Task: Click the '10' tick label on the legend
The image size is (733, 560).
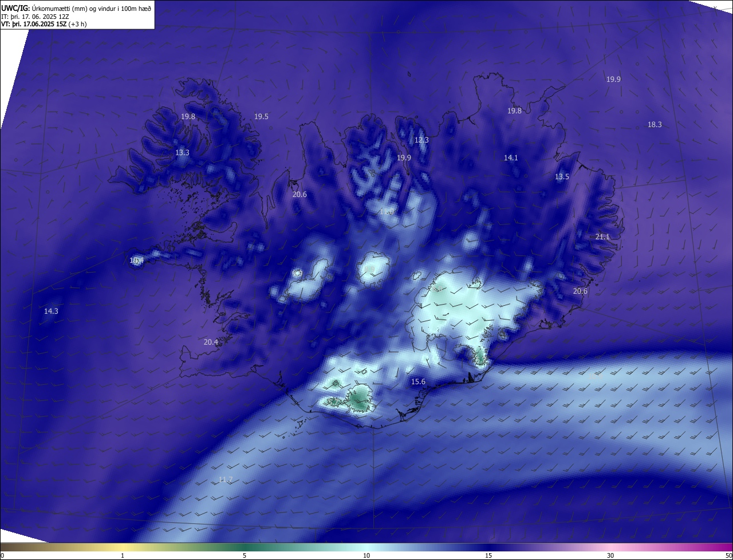Action: click(x=366, y=555)
